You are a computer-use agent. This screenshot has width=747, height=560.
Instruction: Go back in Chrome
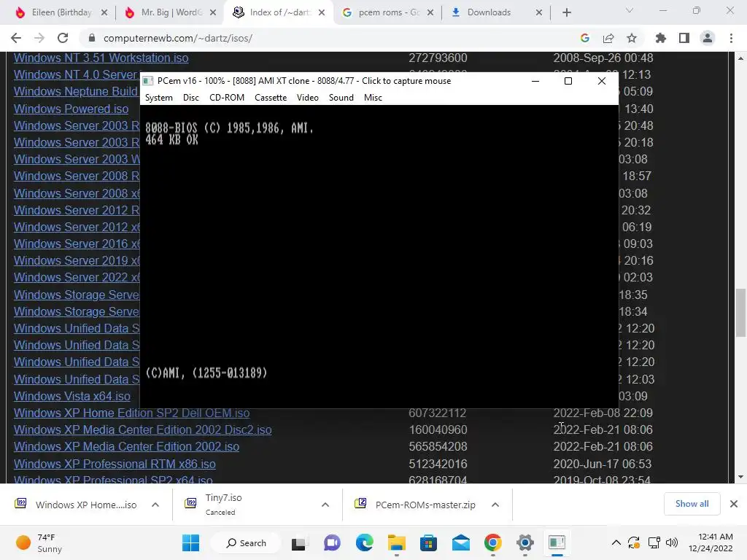tap(16, 38)
